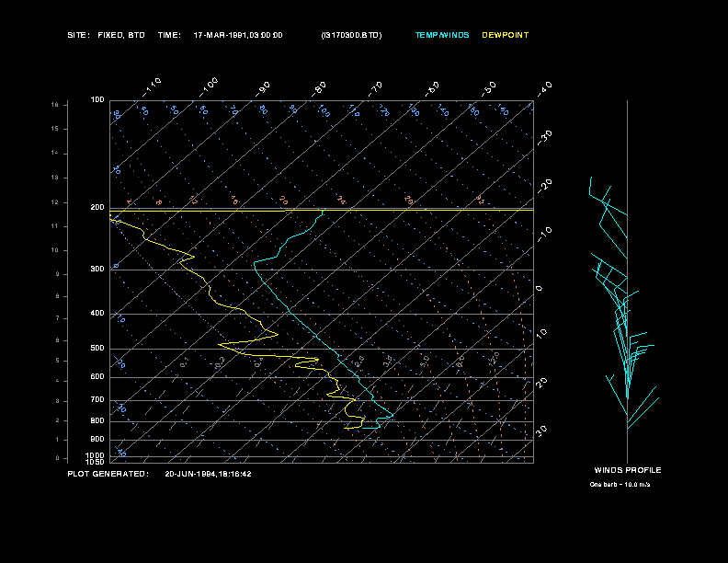Image resolution: width=728 pixels, height=563 pixels.
Task: Click the -30 temperature label on right edge
Action: (x=544, y=138)
